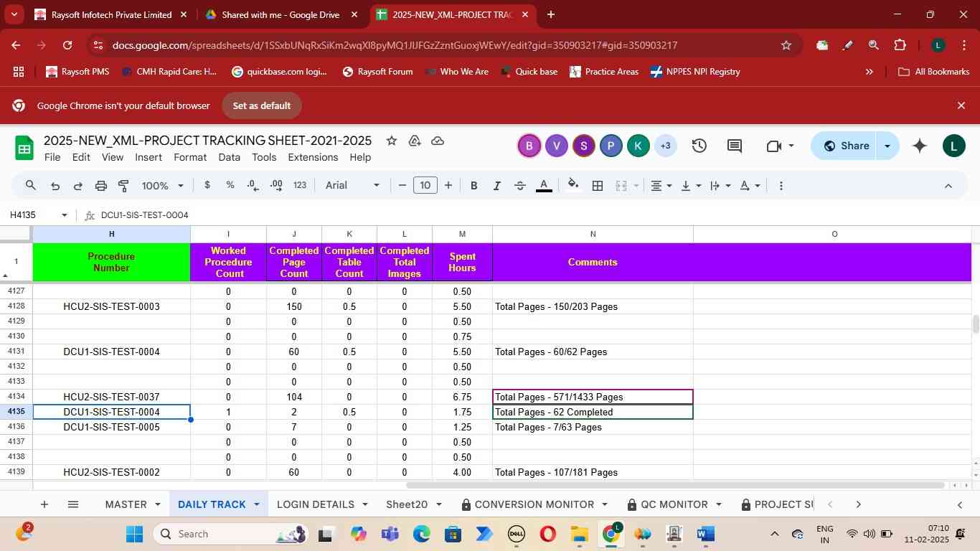Image resolution: width=980 pixels, height=551 pixels.
Task: Open the Insert menu
Action: (149, 157)
